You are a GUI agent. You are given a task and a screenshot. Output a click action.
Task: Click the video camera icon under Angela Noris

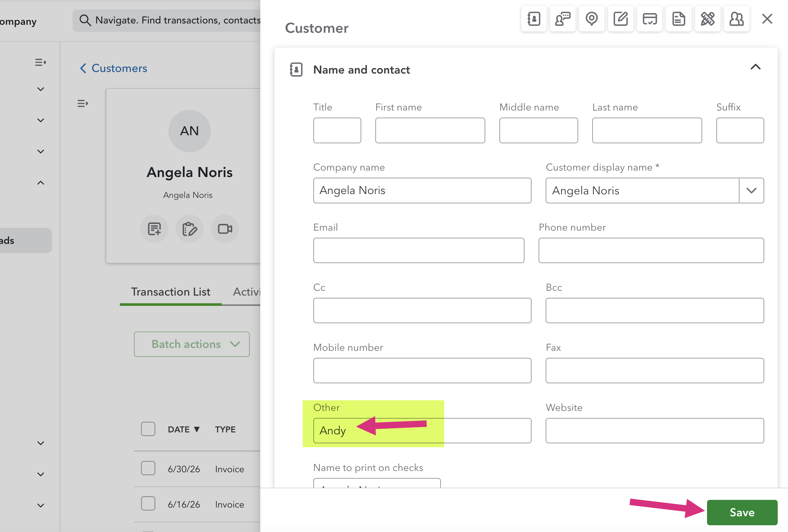(225, 229)
